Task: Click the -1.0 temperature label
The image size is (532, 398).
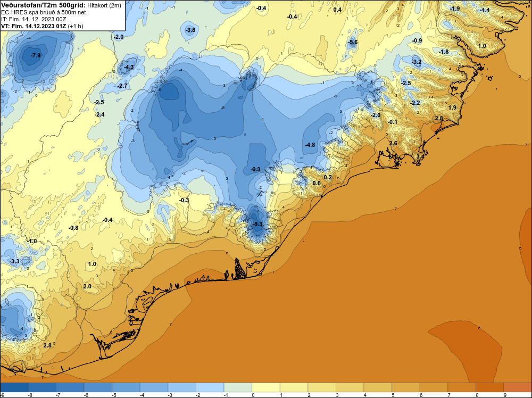Action: pos(32,241)
